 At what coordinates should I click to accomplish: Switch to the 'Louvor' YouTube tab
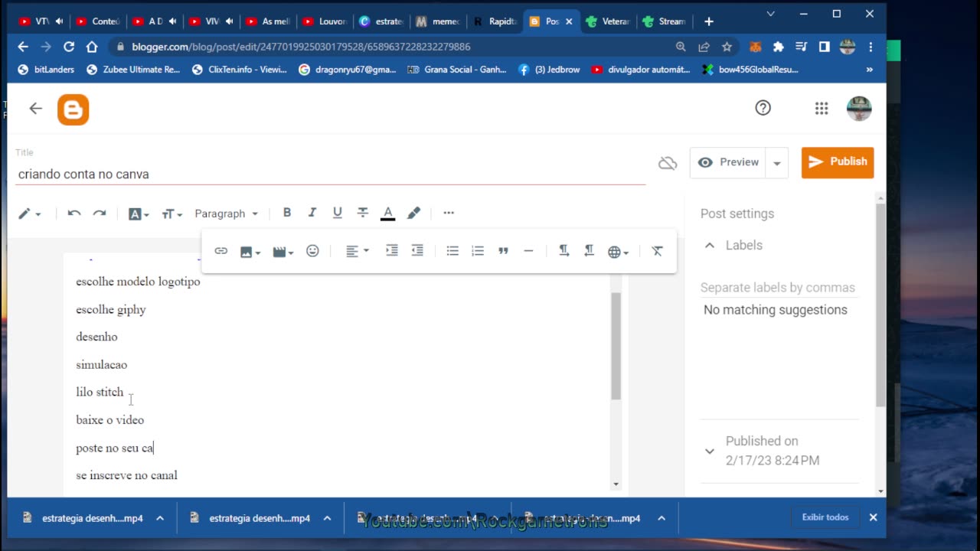tap(325, 21)
